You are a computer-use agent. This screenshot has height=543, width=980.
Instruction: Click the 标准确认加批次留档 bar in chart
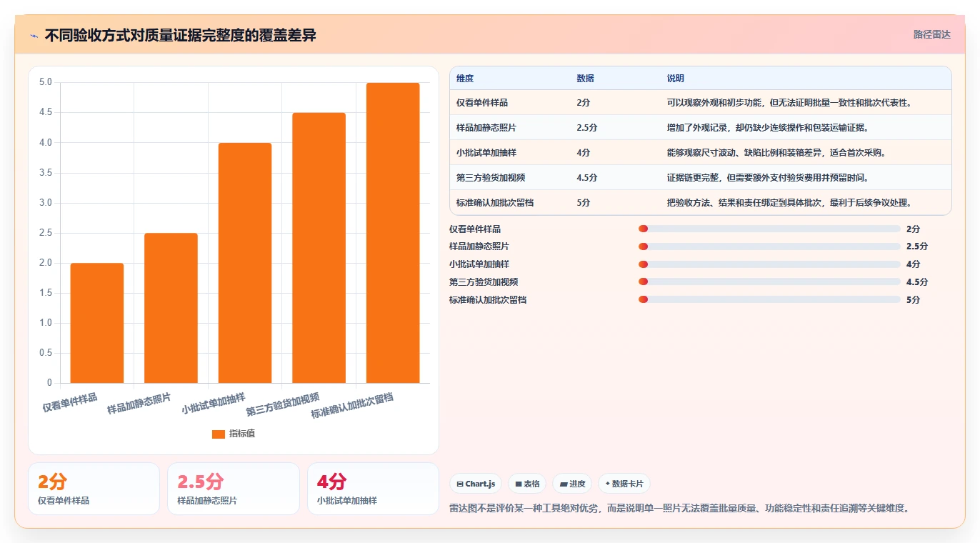[393, 233]
